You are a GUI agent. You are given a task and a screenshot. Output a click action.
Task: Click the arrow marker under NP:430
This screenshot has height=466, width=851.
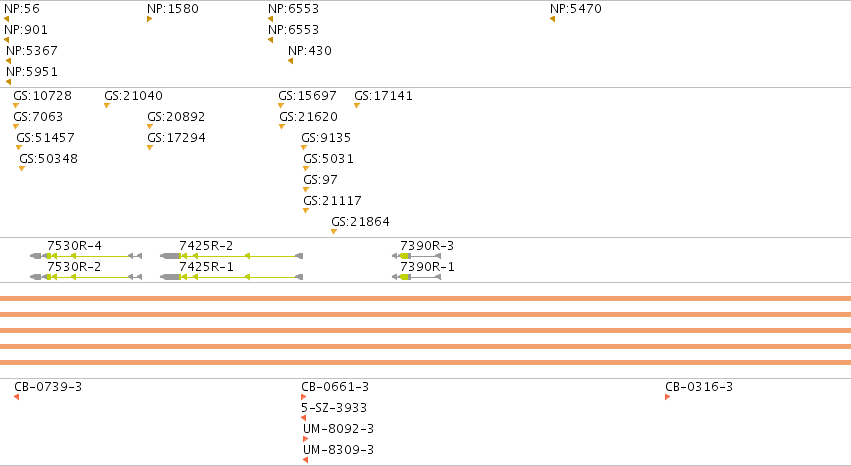click(x=290, y=61)
